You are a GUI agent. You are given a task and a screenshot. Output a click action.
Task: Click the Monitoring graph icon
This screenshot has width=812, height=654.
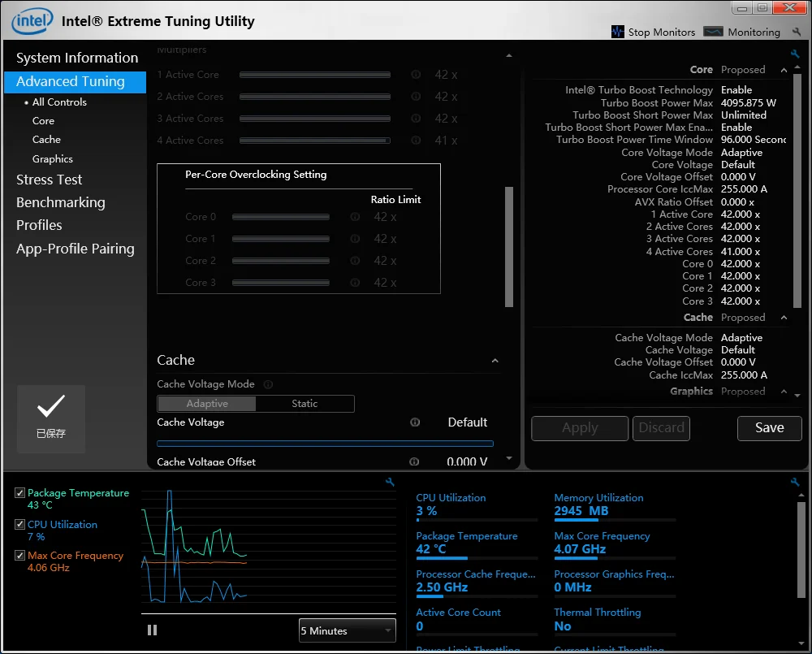coord(713,32)
